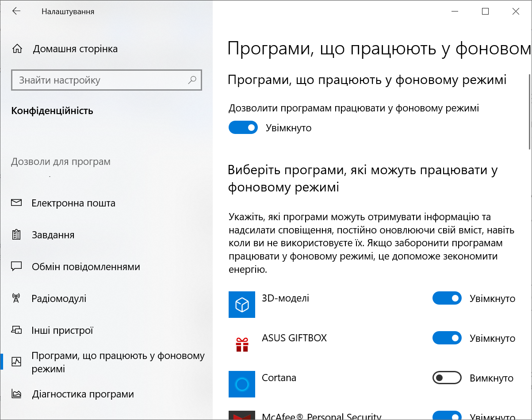Open Обмін повідомленнями settings section
This screenshot has height=420, width=532.
click(86, 267)
